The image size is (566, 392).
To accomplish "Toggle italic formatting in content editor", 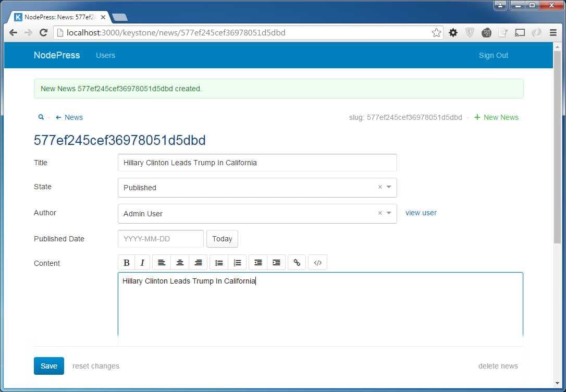I will [142, 263].
